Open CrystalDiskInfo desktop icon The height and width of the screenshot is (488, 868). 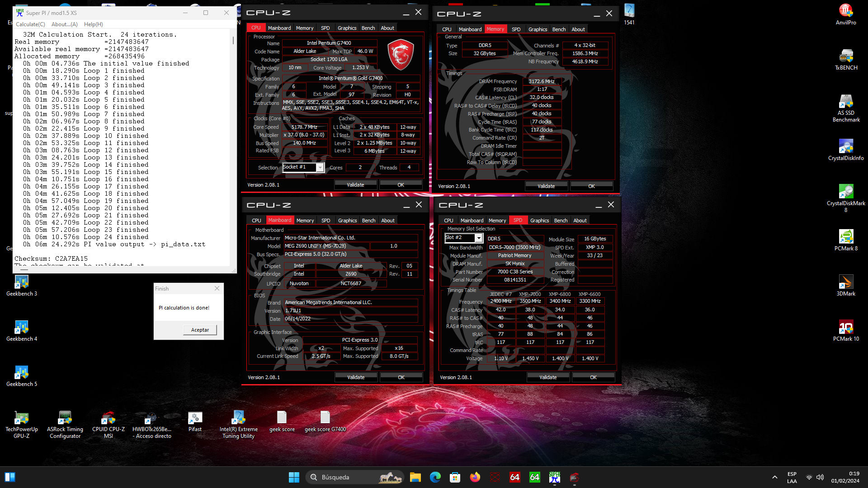point(845,150)
